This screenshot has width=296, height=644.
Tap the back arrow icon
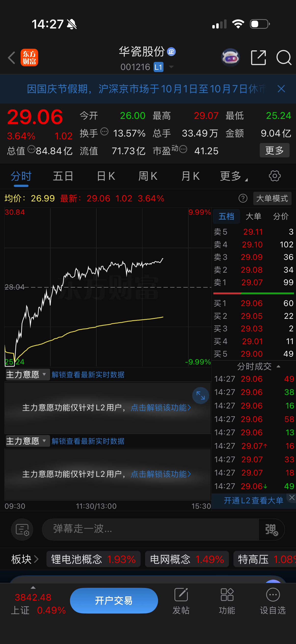tap(12, 58)
